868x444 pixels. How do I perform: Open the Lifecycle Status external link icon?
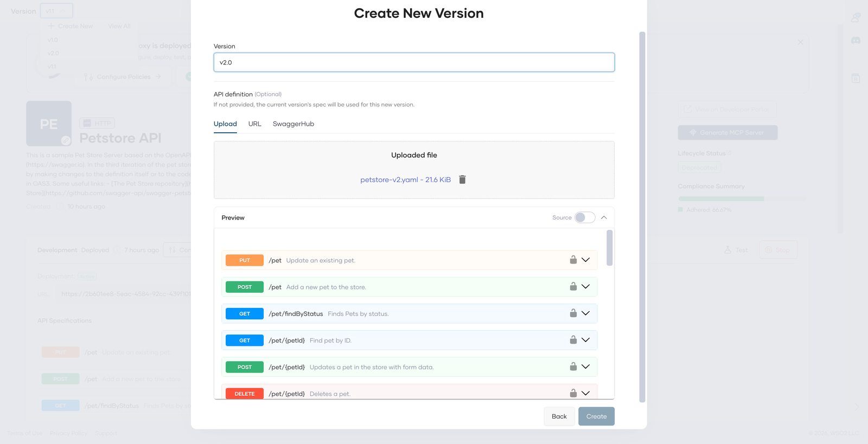coord(729,153)
